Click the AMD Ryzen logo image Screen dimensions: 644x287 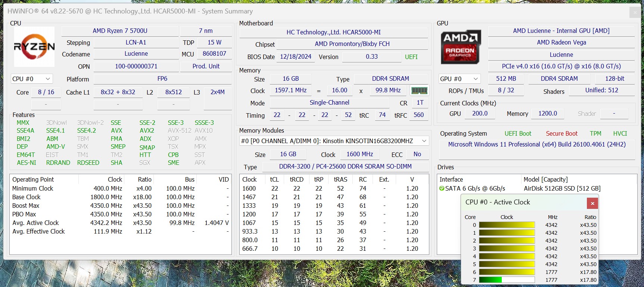click(x=34, y=47)
